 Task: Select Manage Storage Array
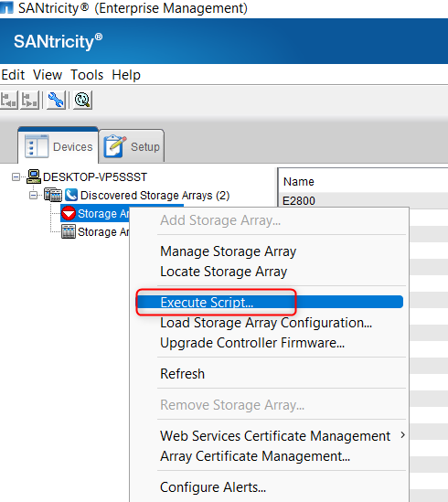[228, 251]
